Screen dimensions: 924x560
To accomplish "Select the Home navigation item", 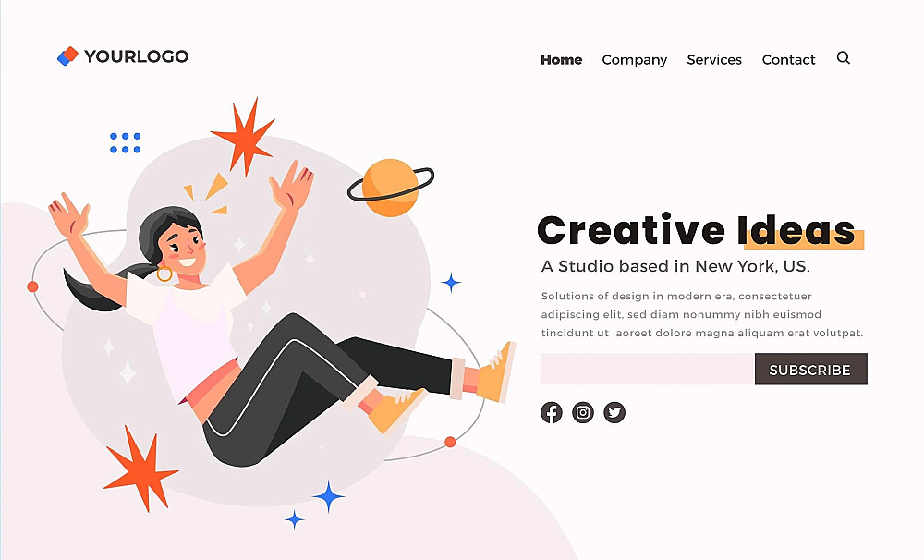I will click(x=562, y=59).
